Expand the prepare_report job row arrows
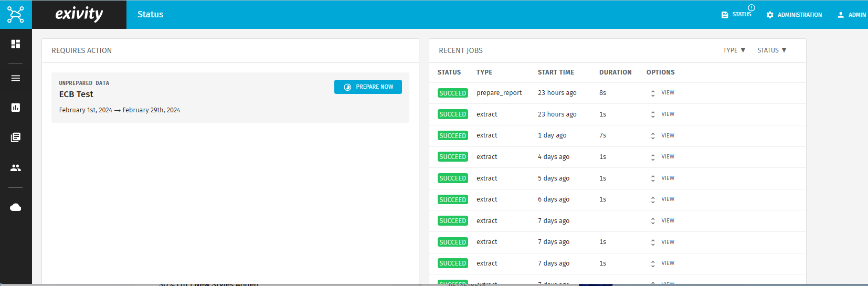Viewport: 868px width, 286px height. tap(653, 93)
